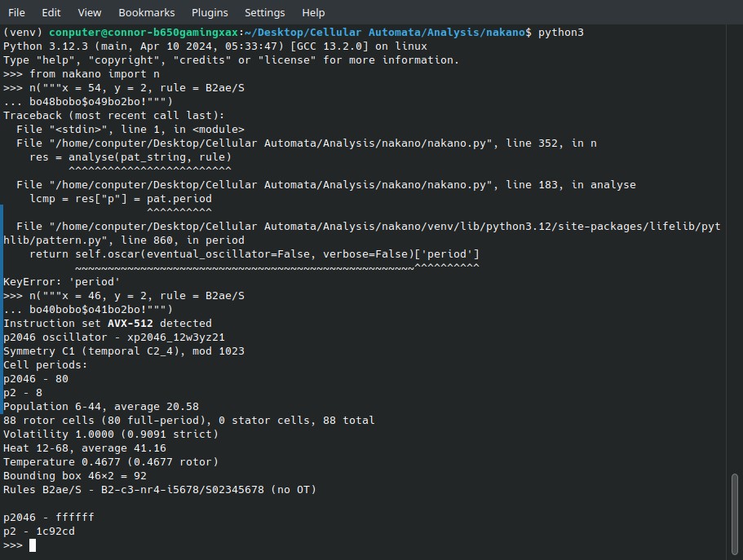Click traceback line 'line 352, in n'
The width and height of the screenshot is (743, 560).
[x=307, y=143]
